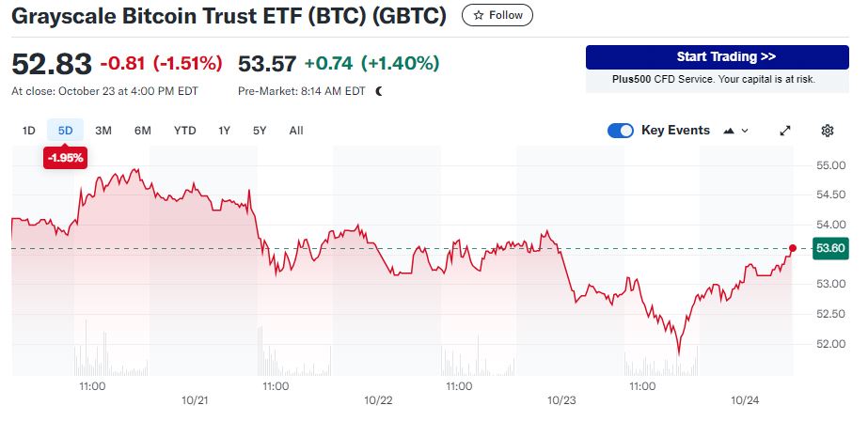Open the chart type dropdown

[x=735, y=131]
